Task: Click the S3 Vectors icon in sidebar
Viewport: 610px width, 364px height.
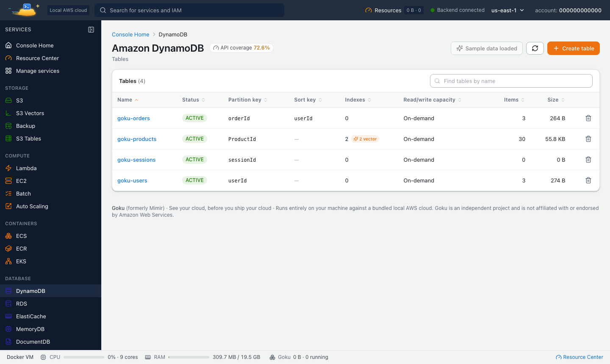Action: click(8, 113)
